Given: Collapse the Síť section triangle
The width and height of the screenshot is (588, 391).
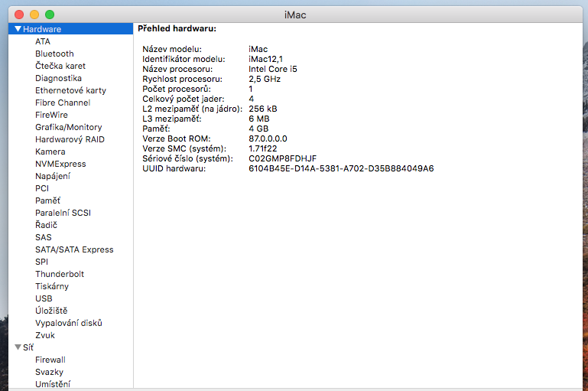Looking at the screenshot, I should click(18, 347).
